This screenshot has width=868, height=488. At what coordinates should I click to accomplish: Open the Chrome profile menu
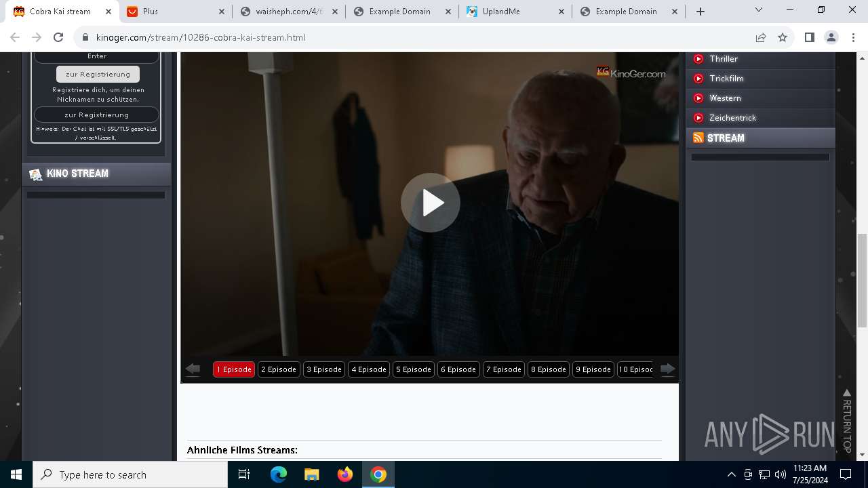click(831, 37)
